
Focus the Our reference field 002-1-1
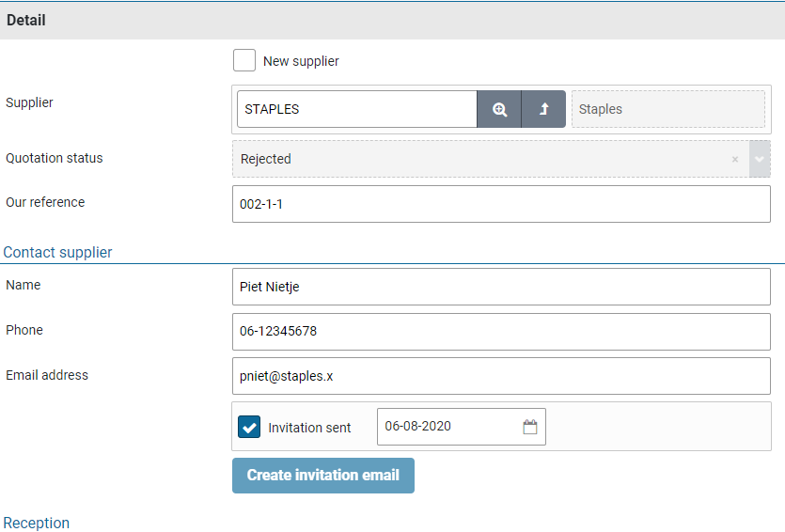501,203
